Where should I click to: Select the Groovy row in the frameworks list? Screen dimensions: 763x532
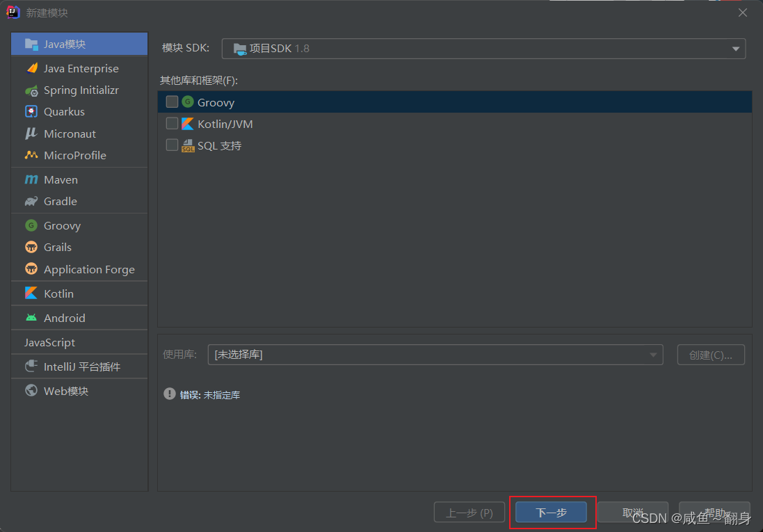tap(455, 102)
